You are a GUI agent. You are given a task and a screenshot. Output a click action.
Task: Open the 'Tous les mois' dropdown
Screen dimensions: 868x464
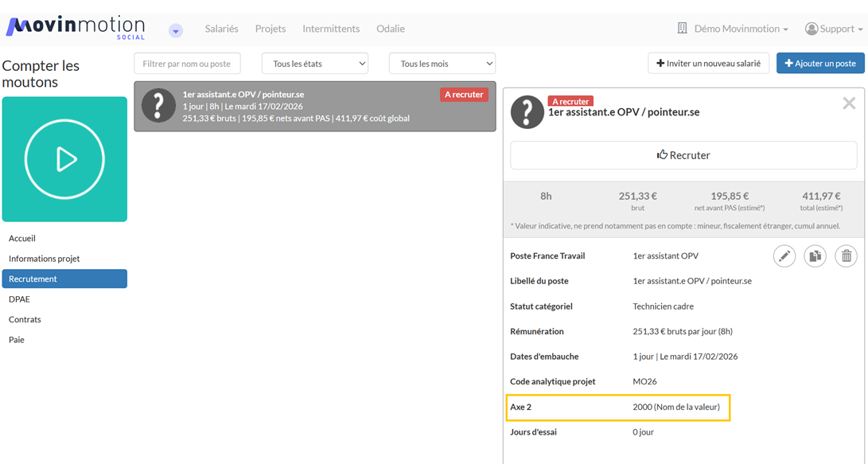pos(442,64)
